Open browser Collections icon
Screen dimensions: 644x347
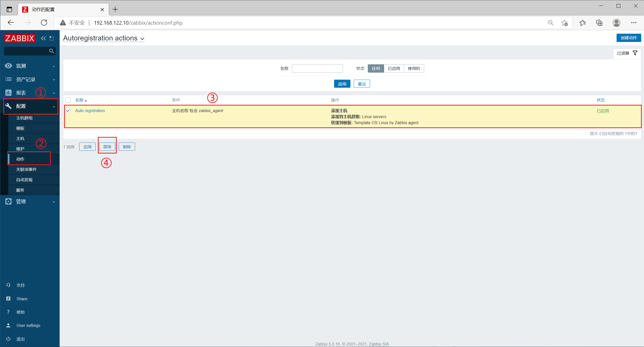[x=599, y=23]
